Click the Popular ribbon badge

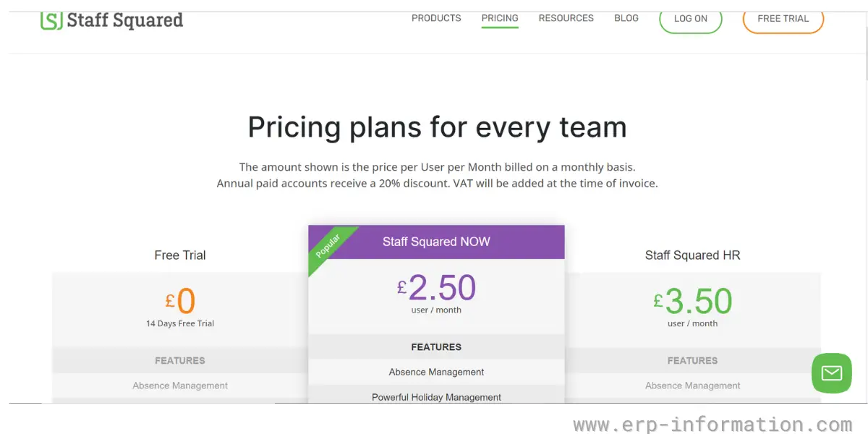329,247
